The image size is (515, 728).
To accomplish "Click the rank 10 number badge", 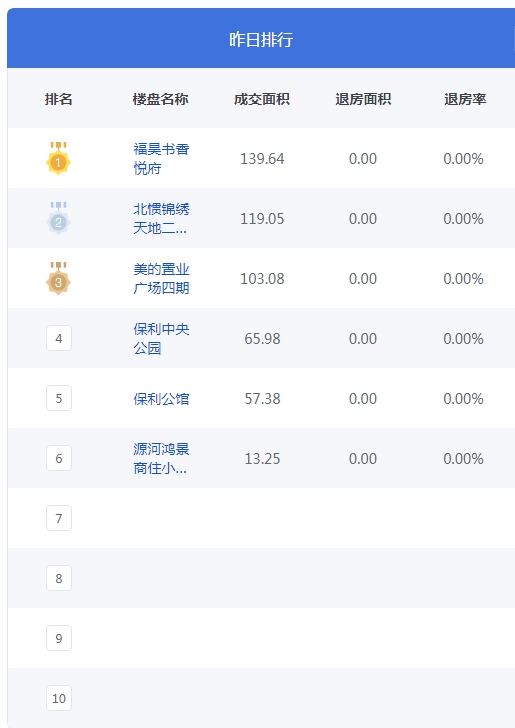I will [59, 698].
